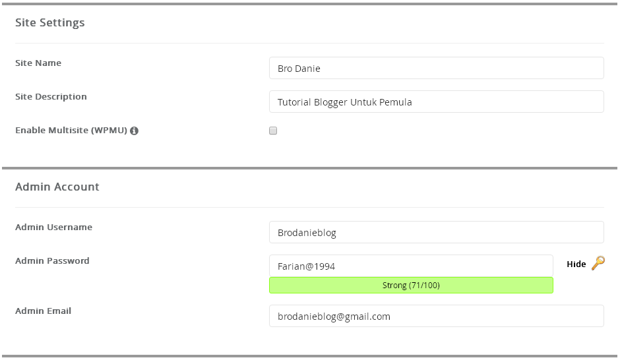Click the Site Description label
Image resolution: width=620 pixels, height=364 pixels.
51,96
